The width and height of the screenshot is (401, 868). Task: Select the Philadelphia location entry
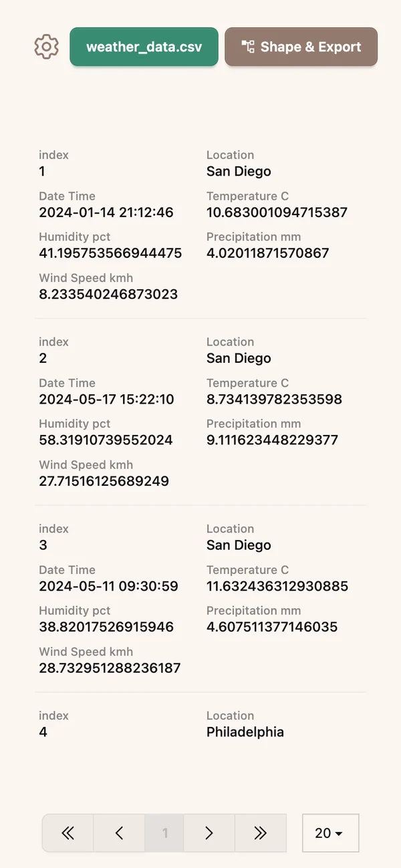click(245, 732)
